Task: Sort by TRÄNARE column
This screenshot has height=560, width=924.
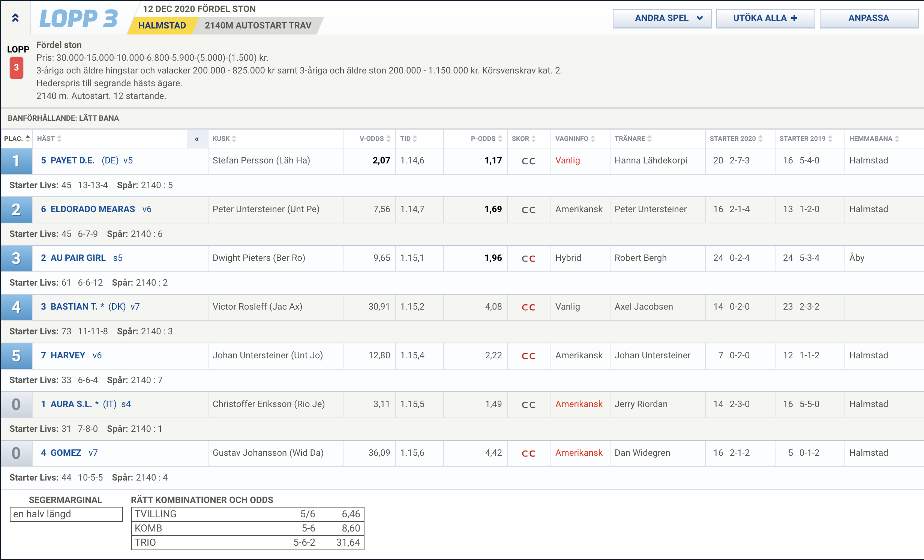Action: point(633,139)
